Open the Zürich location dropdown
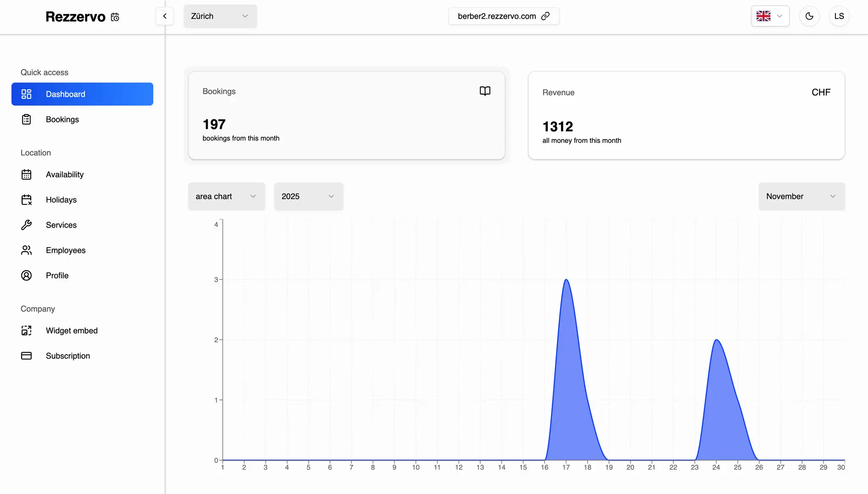 tap(220, 16)
